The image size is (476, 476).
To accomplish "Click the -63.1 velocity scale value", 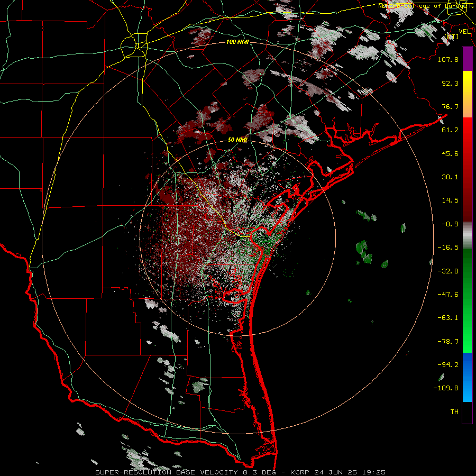I will pos(448,318).
